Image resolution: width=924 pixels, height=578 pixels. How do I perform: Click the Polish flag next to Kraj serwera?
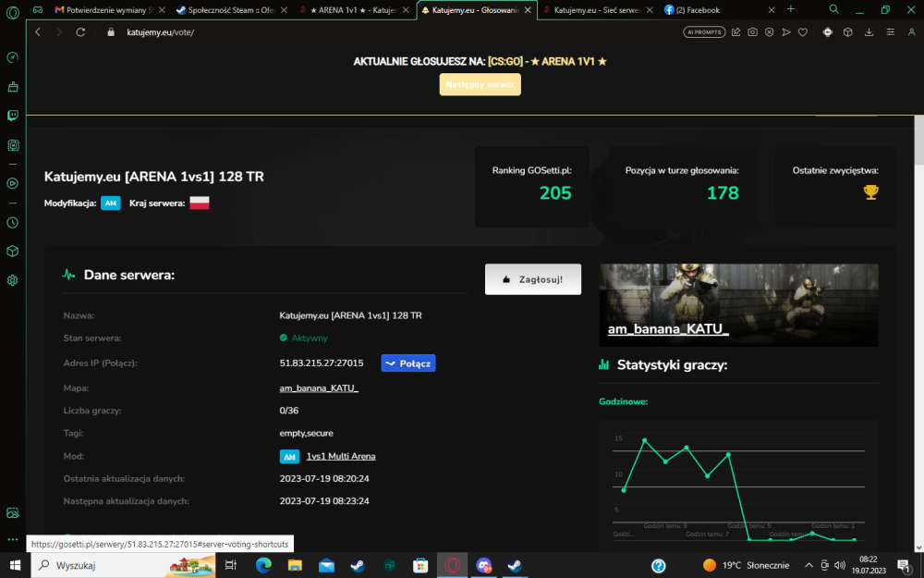(x=200, y=203)
